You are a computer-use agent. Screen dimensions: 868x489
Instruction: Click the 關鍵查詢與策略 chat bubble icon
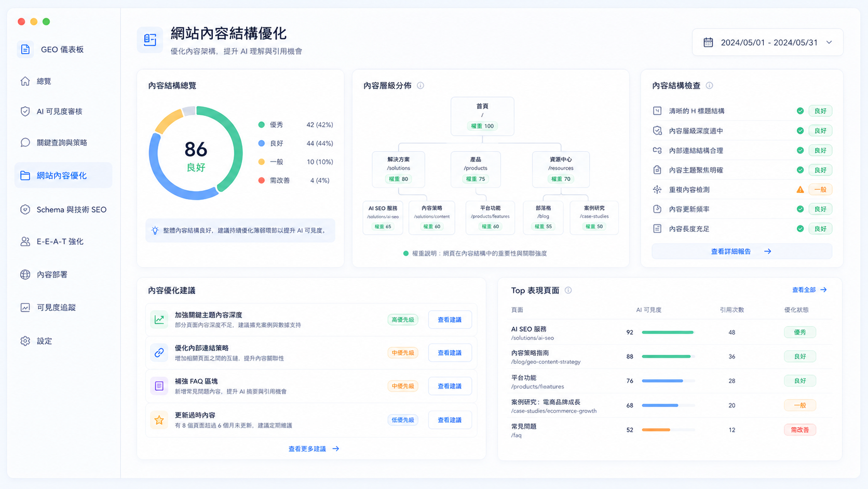[x=25, y=142]
